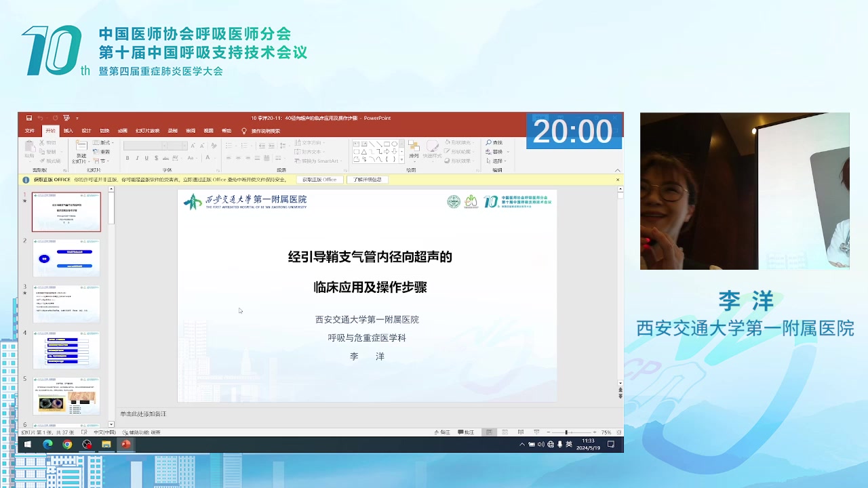Click Comments button in status bar
This screenshot has height=488, width=868.
pyautogui.click(x=467, y=432)
